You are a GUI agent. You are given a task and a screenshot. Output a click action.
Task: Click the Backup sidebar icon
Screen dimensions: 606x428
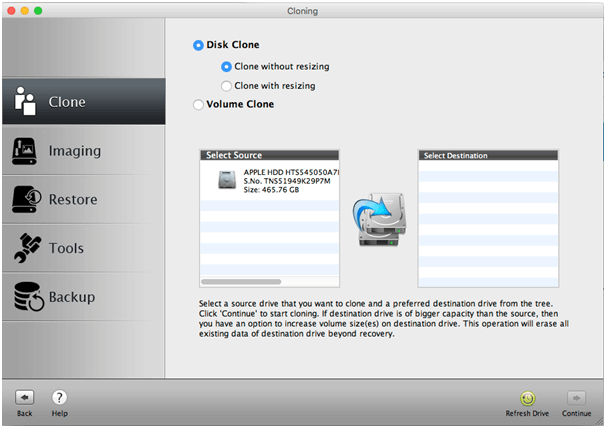pyautogui.click(x=25, y=296)
